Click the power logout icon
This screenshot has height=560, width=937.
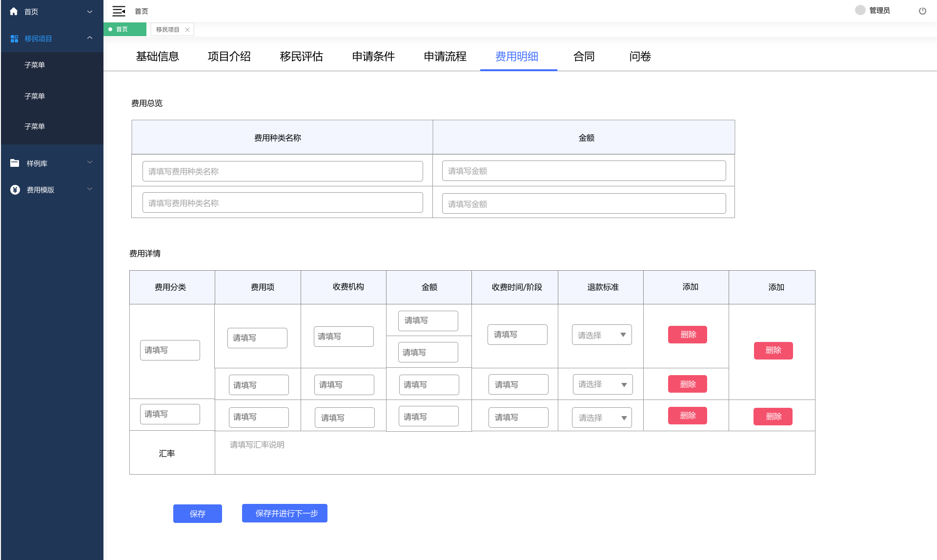click(922, 11)
